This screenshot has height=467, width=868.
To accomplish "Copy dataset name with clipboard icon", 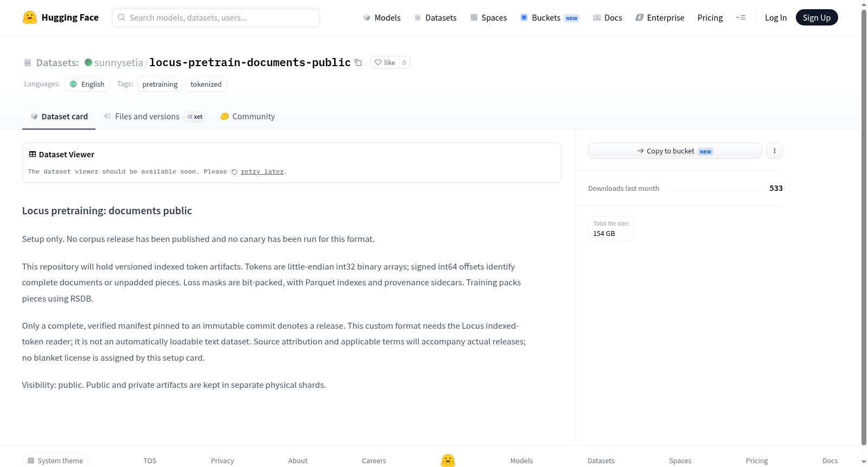I will click(x=358, y=62).
